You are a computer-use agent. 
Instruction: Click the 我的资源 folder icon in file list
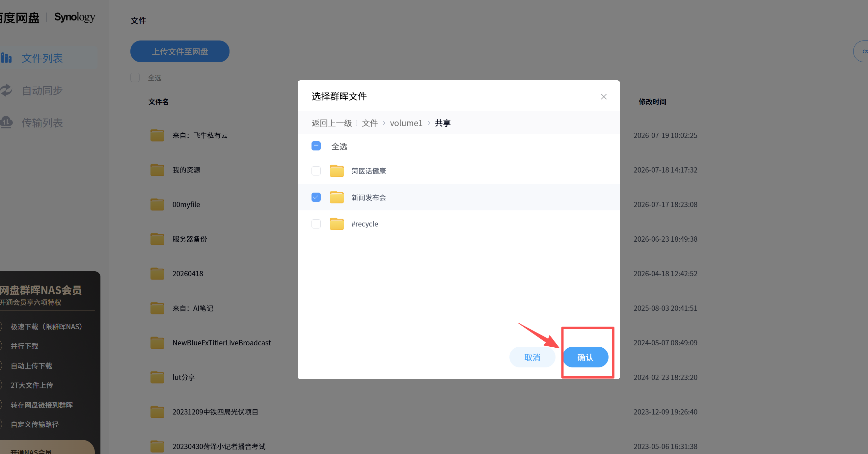pyautogui.click(x=157, y=170)
